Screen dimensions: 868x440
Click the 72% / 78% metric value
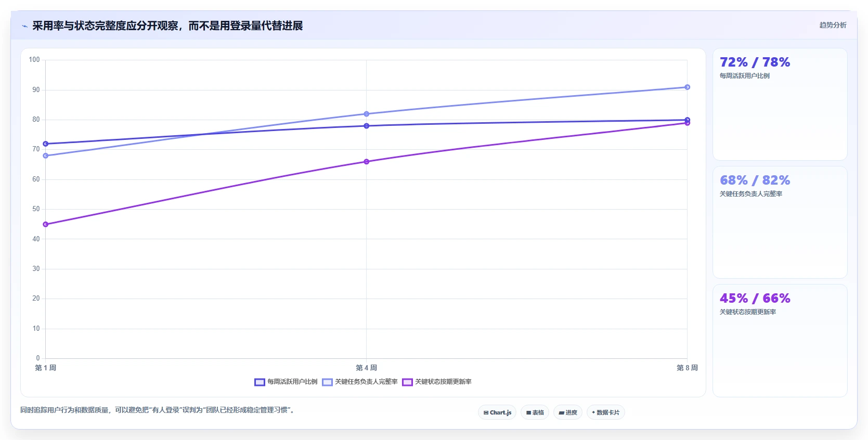pyautogui.click(x=755, y=62)
